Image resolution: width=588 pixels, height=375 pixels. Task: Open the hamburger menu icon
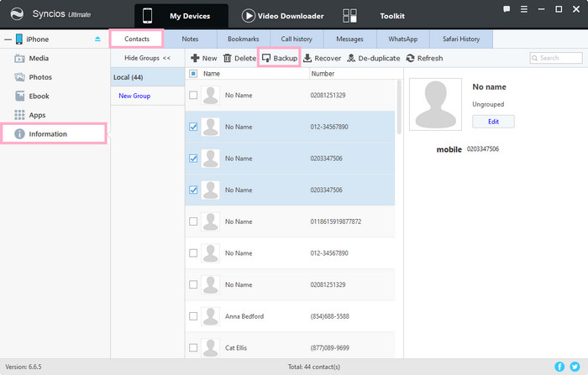click(524, 9)
